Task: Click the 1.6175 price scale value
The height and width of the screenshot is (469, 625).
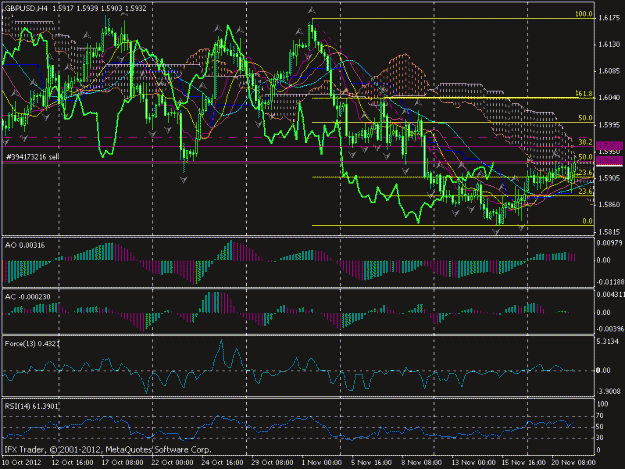Action: coord(609,18)
